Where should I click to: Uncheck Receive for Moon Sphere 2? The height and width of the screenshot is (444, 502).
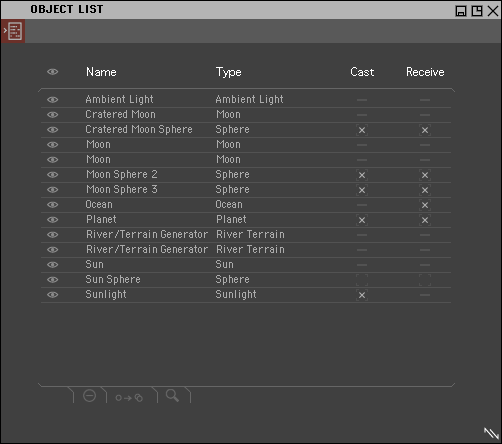(x=425, y=175)
